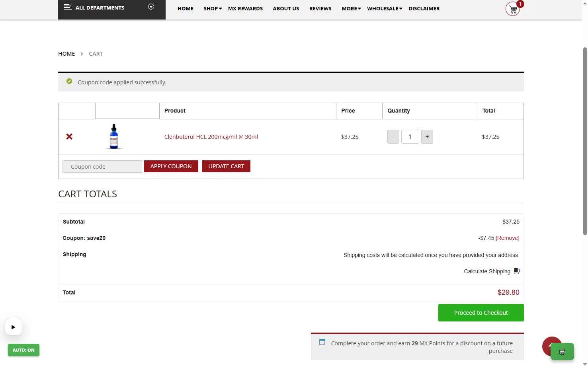Open Clenbuterol HCL 200mcg/ml product link
Image resolution: width=588 pixels, height=368 pixels.
[x=211, y=137]
